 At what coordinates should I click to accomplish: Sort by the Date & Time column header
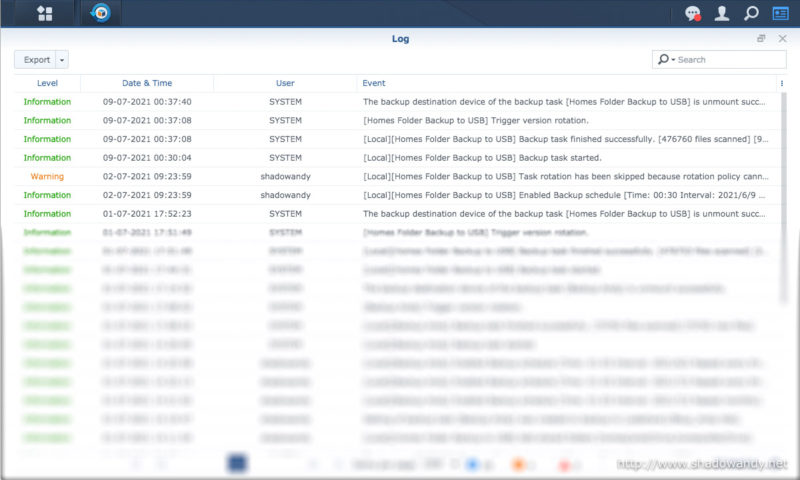coord(147,83)
